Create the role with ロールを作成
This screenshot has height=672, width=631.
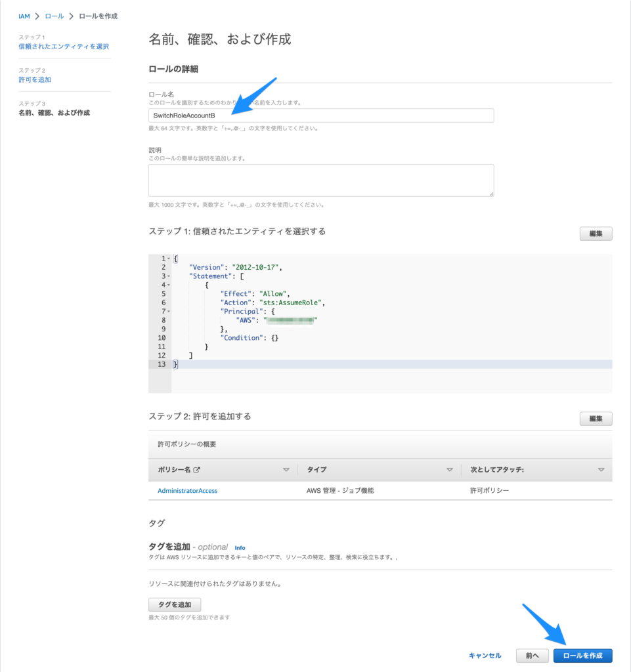point(583,655)
